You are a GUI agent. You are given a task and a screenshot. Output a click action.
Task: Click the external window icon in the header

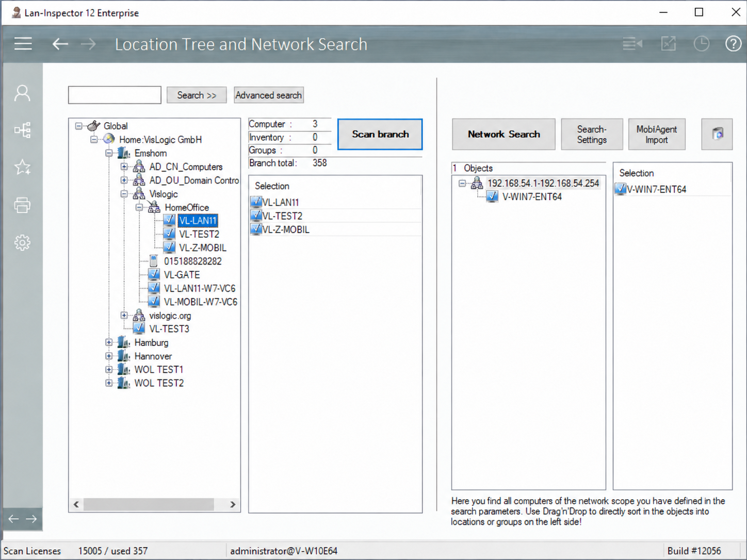669,44
